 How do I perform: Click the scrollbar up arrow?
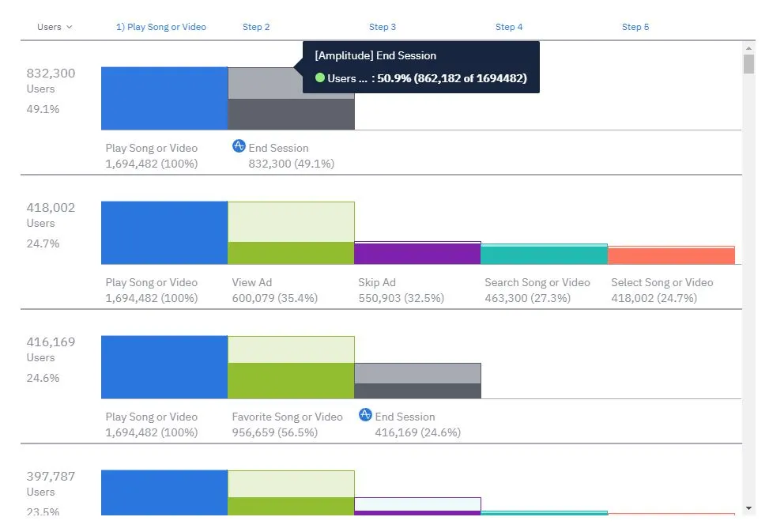click(x=748, y=48)
